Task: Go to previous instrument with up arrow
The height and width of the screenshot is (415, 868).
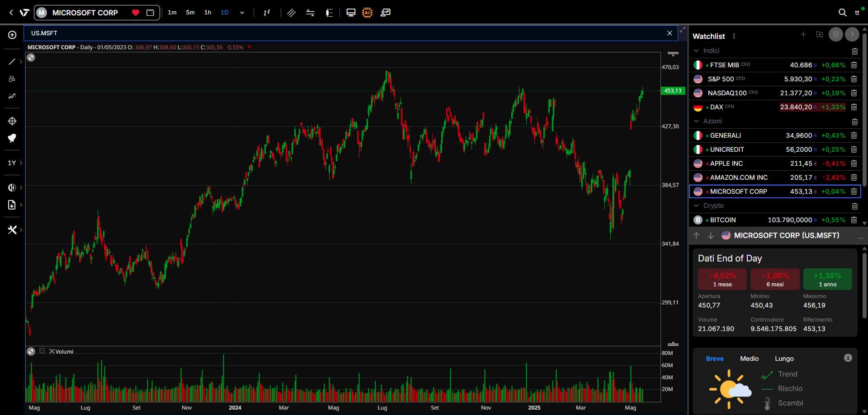Action: 696,236
